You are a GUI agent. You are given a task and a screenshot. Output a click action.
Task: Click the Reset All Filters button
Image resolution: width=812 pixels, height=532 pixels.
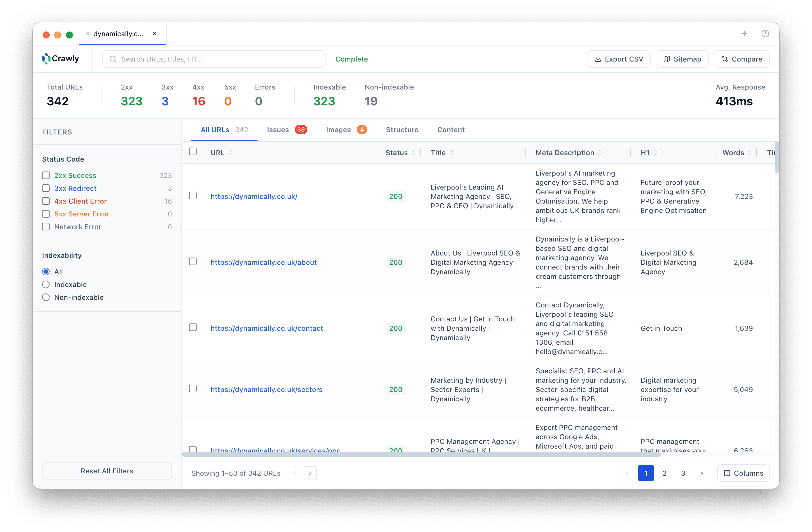point(107,471)
